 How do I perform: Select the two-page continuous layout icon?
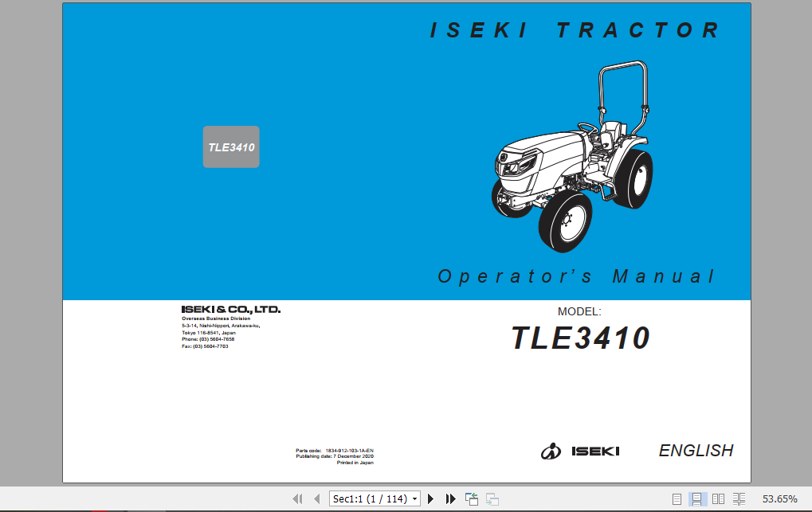739,498
